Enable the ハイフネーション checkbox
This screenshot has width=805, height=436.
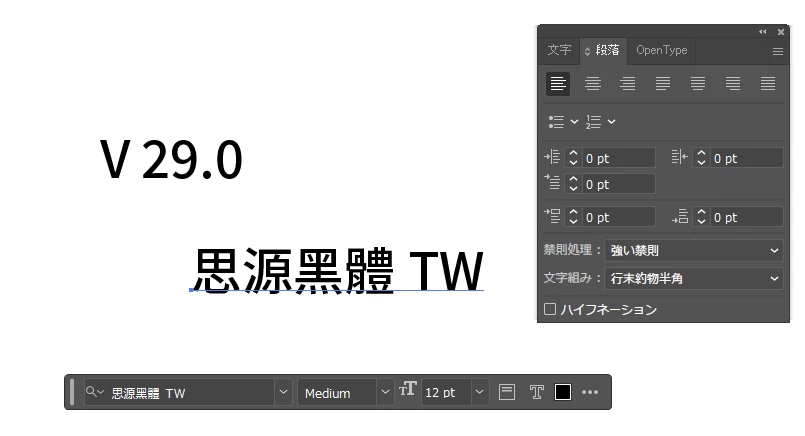coord(550,309)
